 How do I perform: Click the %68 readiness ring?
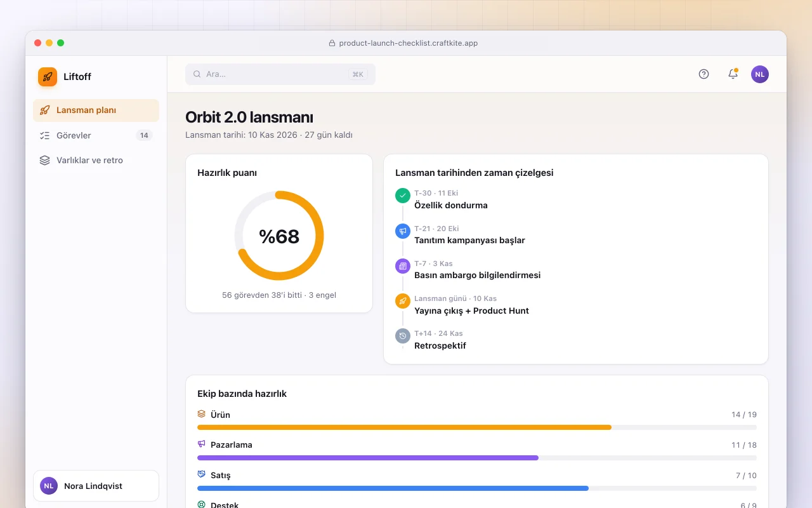coord(279,236)
